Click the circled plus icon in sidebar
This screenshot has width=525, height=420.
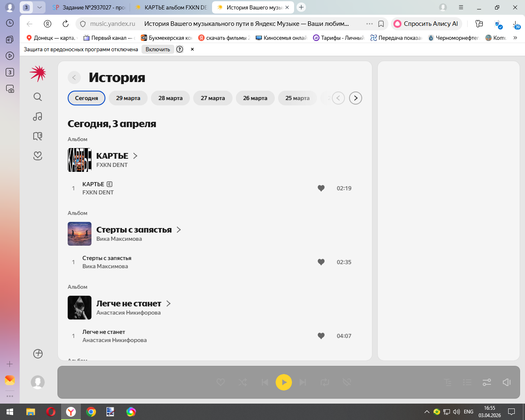click(38, 354)
